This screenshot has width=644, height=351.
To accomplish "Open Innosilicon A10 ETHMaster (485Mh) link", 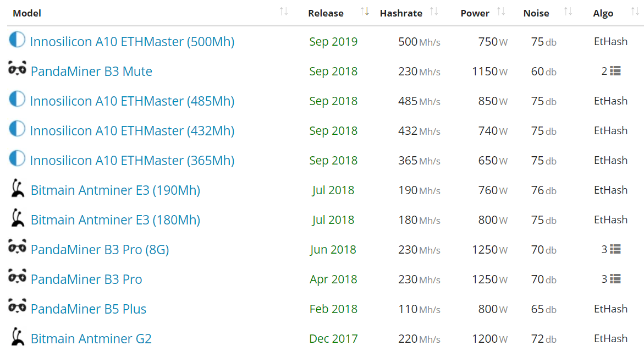I will pyautogui.click(x=132, y=101).
